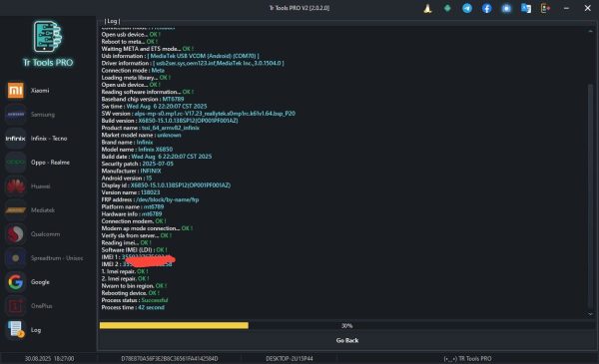Click the hardware ID in status bar
Image resolution: width=599 pixels, height=364 pixels.
[170, 359]
